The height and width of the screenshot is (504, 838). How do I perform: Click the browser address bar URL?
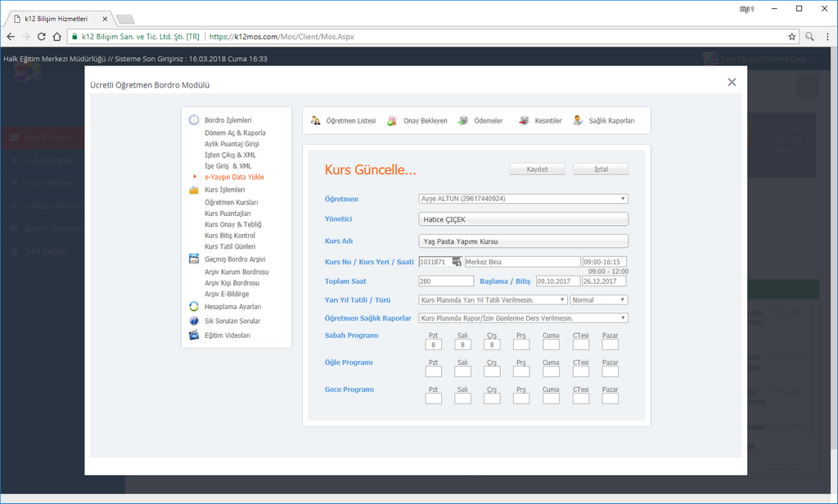pyautogui.click(x=282, y=36)
